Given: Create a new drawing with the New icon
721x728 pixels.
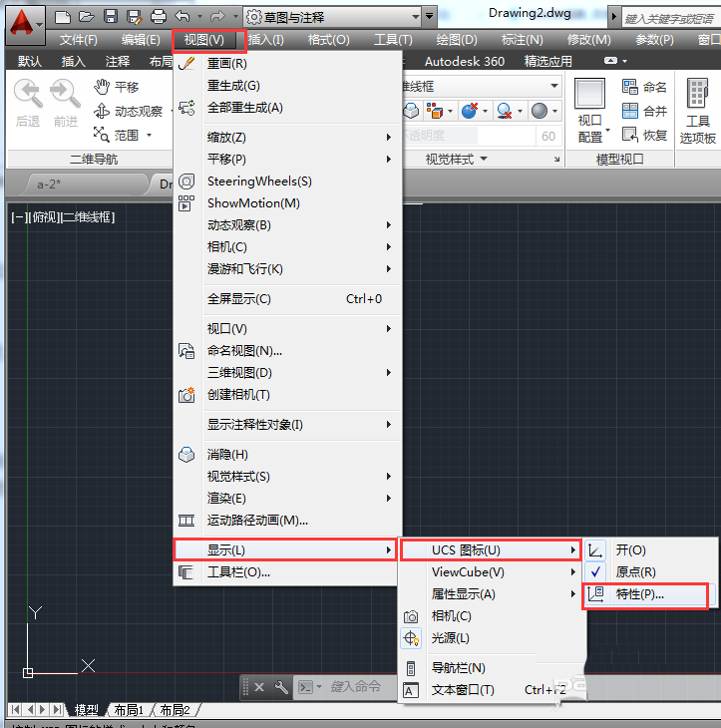Looking at the screenshot, I should coord(63,17).
